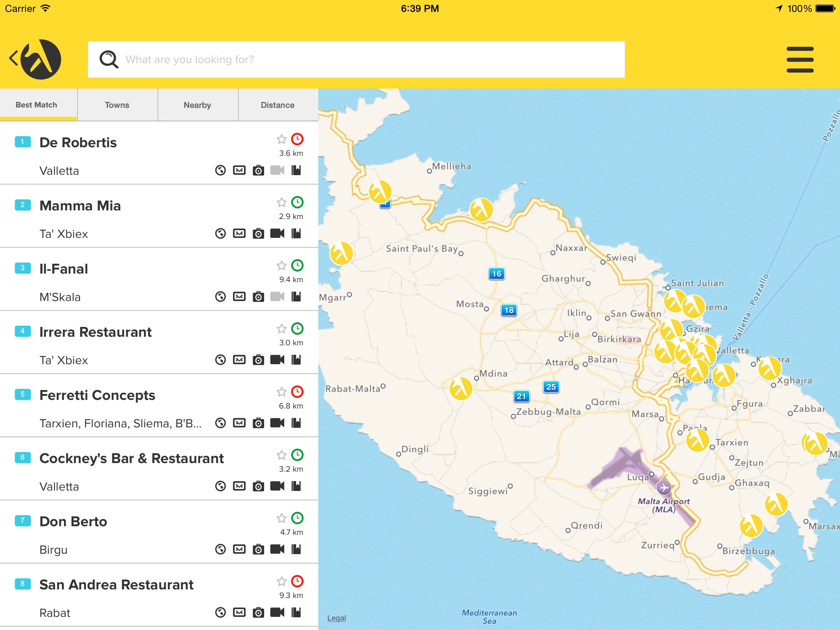
Task: Open the San Andrea Restaurant listing
Action: point(159,595)
